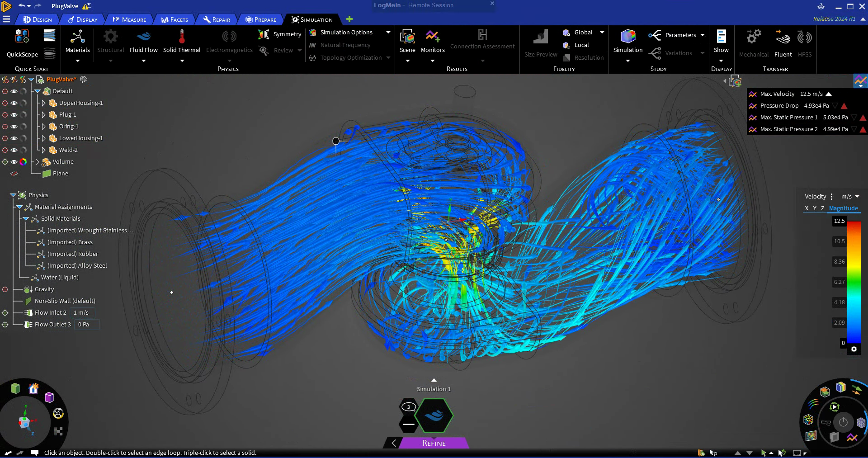Edit the Flow Inlet 2 velocity value field

tap(82, 312)
